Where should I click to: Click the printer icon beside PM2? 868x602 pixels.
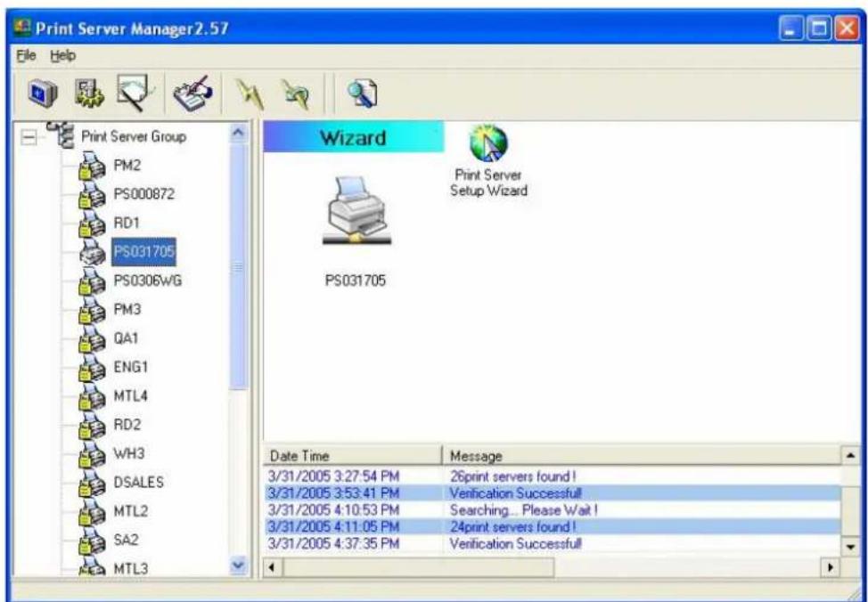coord(92,166)
